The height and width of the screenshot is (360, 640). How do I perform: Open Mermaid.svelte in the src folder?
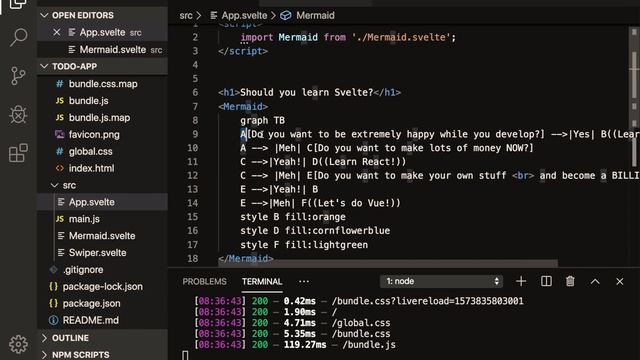pos(102,236)
